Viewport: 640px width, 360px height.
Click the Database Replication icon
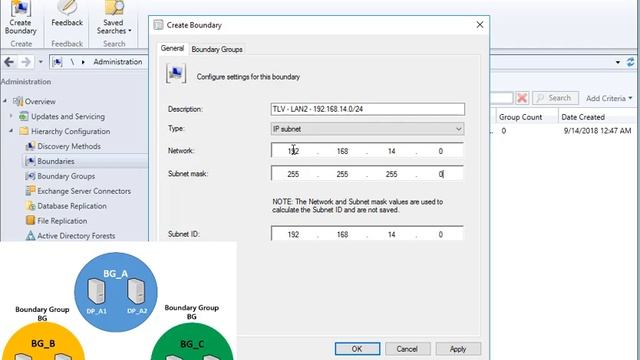click(x=30, y=206)
